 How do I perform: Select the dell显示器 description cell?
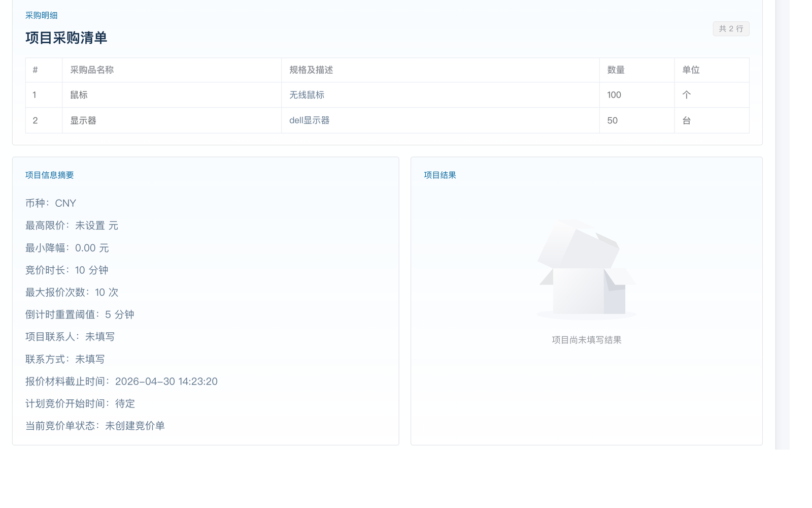point(309,120)
